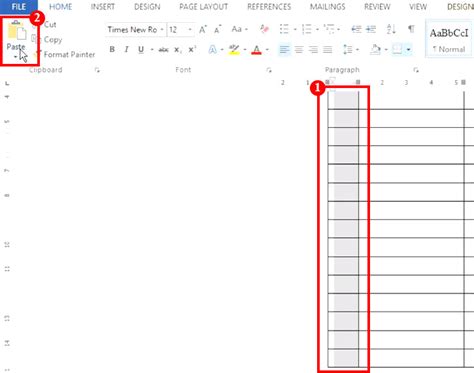Open the PAGE LAYOUT tab
Image resolution: width=474 pixels, height=373 pixels.
click(x=203, y=7)
